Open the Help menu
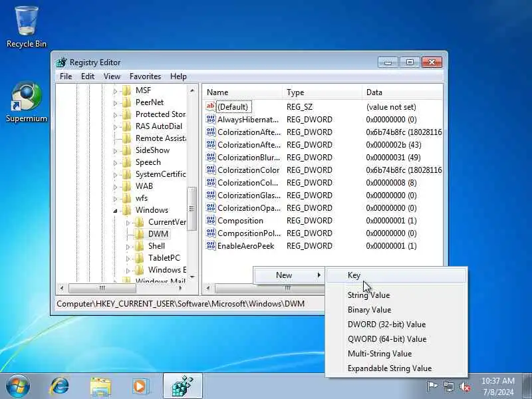The image size is (532, 399). tap(178, 76)
